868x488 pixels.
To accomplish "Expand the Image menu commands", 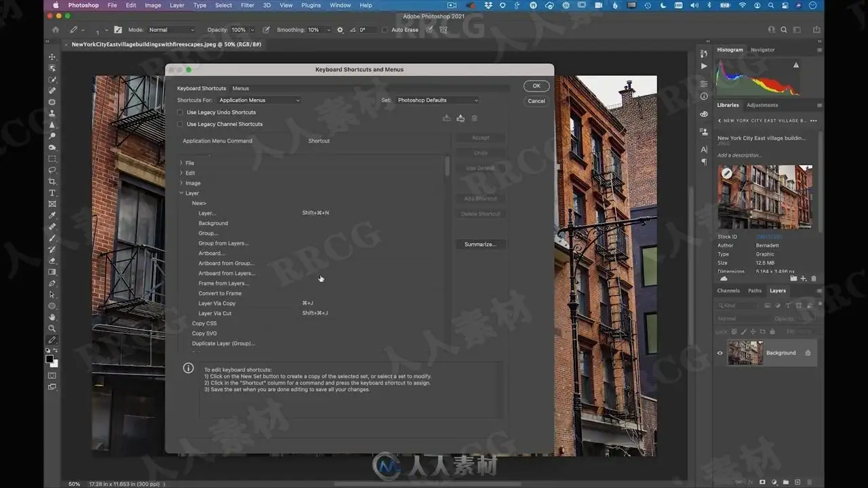I will pyautogui.click(x=181, y=183).
